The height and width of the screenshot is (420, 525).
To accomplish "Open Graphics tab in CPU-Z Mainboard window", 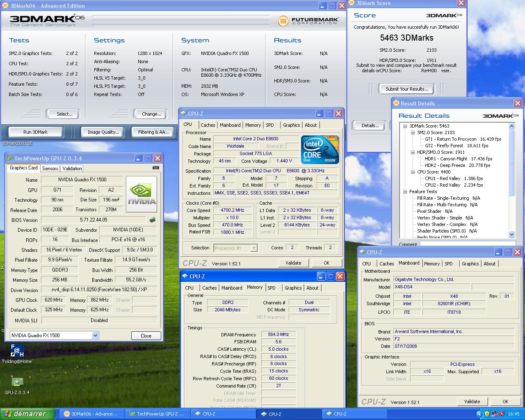I will [470, 264].
